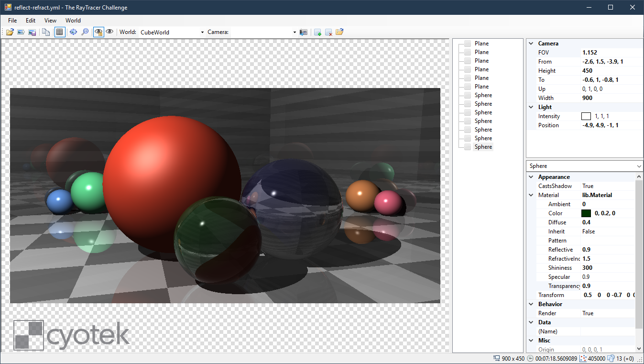Toggle the grid display icon
The width and height of the screenshot is (644, 364).
click(60, 32)
